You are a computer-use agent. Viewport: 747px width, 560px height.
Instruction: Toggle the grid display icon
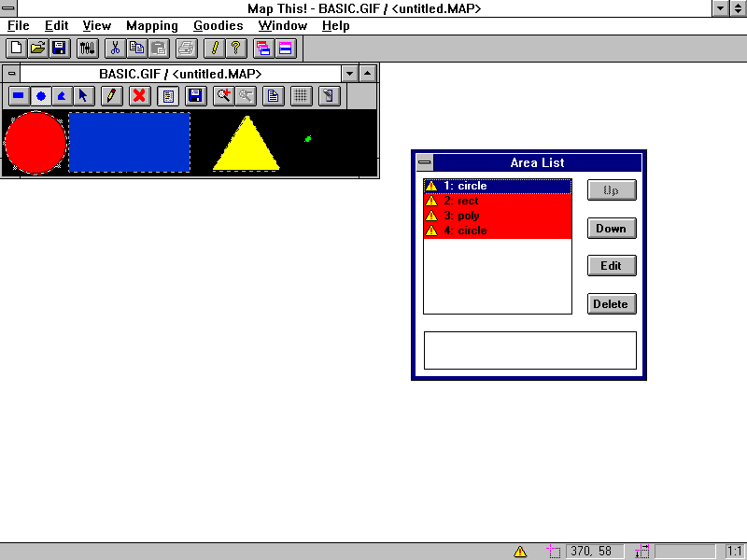tap(301, 95)
